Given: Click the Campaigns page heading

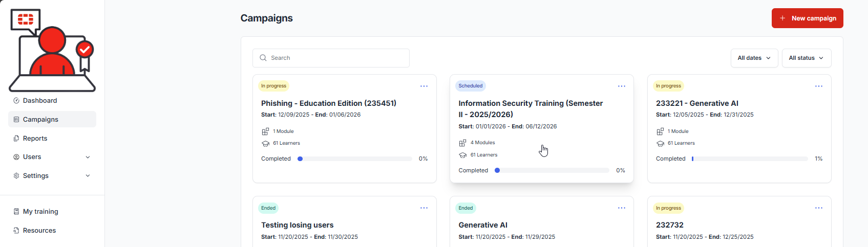Looking at the screenshot, I should pyautogui.click(x=267, y=18).
